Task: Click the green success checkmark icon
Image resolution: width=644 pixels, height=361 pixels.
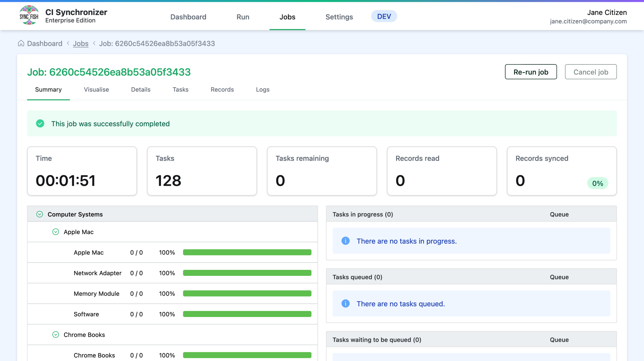Action: (x=40, y=123)
